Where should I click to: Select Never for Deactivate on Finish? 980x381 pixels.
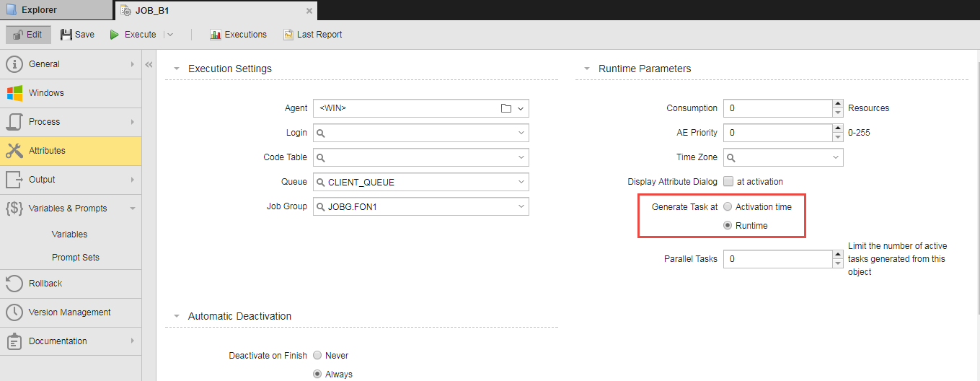(317, 356)
